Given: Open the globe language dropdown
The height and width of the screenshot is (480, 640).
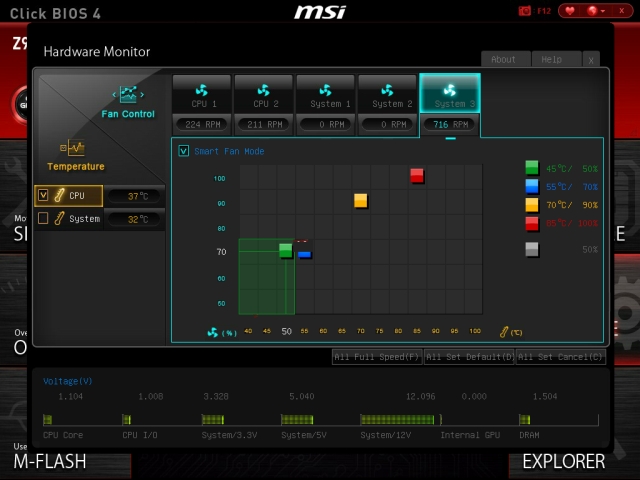Looking at the screenshot, I should tap(596, 11).
